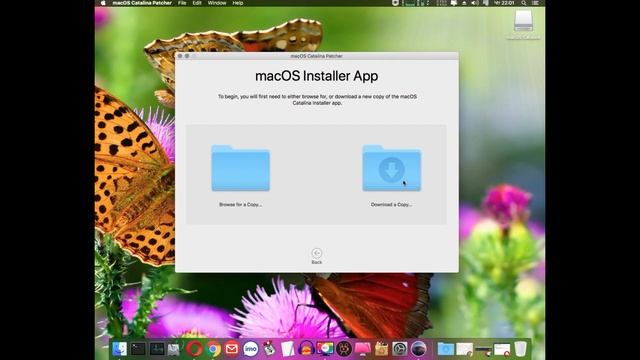Launch Google Chrome from the Dock

click(213, 349)
